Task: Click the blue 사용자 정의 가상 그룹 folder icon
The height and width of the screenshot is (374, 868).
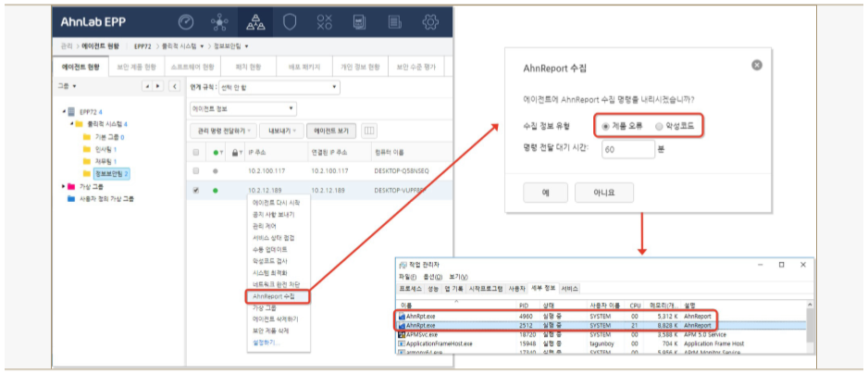Action: pyautogui.click(x=71, y=199)
